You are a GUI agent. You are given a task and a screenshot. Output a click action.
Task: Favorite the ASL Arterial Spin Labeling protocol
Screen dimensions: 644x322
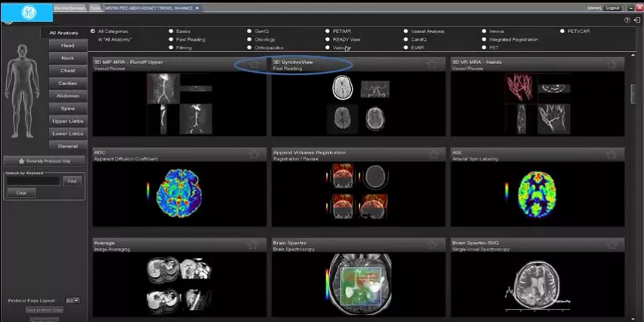click(x=611, y=155)
